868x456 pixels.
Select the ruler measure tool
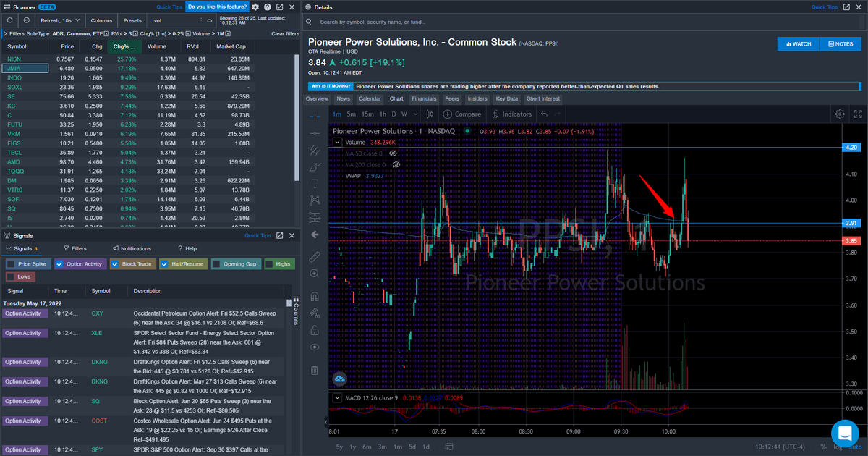point(315,256)
